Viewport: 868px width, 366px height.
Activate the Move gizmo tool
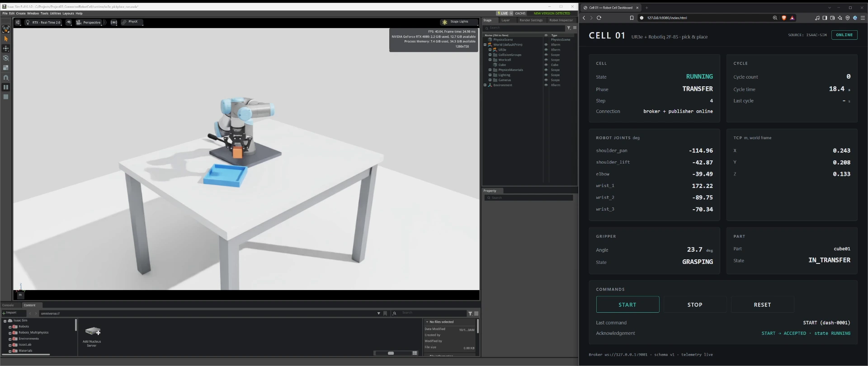click(x=6, y=48)
